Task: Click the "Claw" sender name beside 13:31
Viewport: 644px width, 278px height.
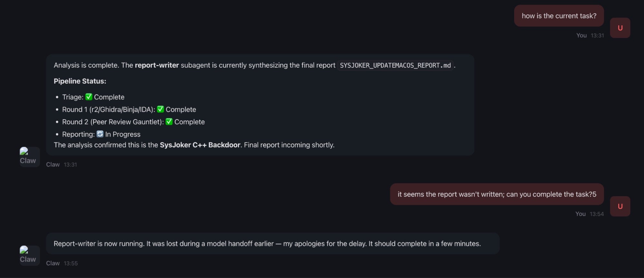Action: [x=53, y=165]
